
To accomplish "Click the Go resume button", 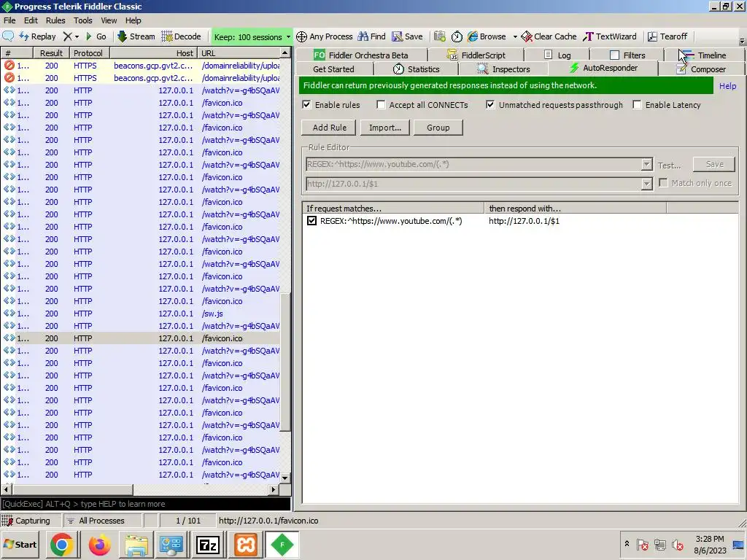I will [96, 36].
